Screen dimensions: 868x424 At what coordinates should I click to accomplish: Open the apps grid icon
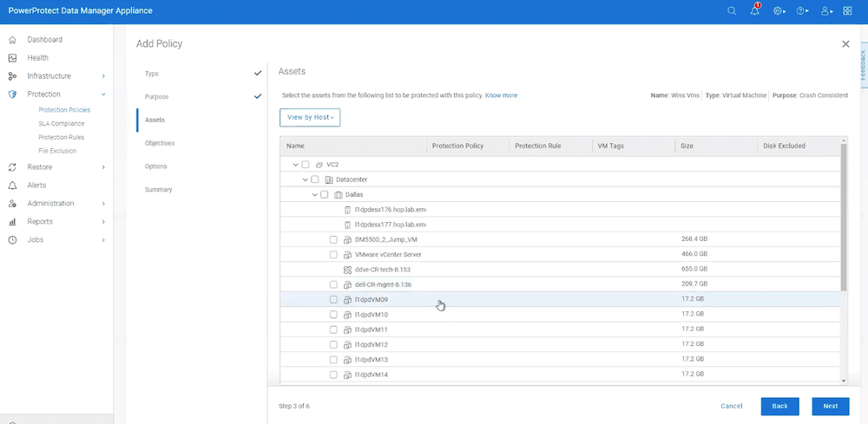847,11
